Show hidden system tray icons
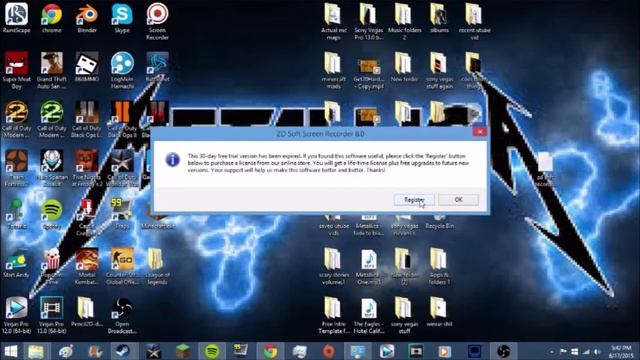The height and width of the screenshot is (360, 640). pos(551,351)
